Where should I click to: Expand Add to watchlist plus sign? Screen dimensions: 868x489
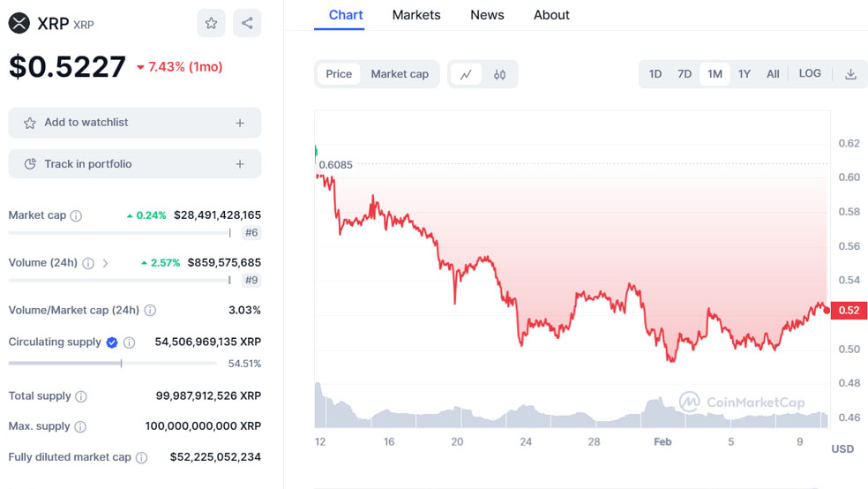pyautogui.click(x=240, y=123)
